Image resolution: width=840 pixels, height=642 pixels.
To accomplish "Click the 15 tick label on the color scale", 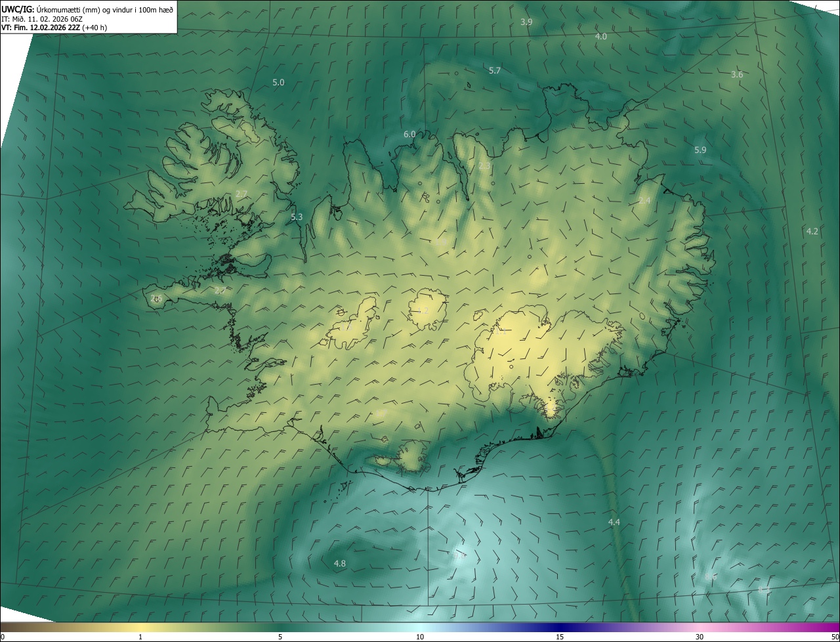I will [x=560, y=637].
